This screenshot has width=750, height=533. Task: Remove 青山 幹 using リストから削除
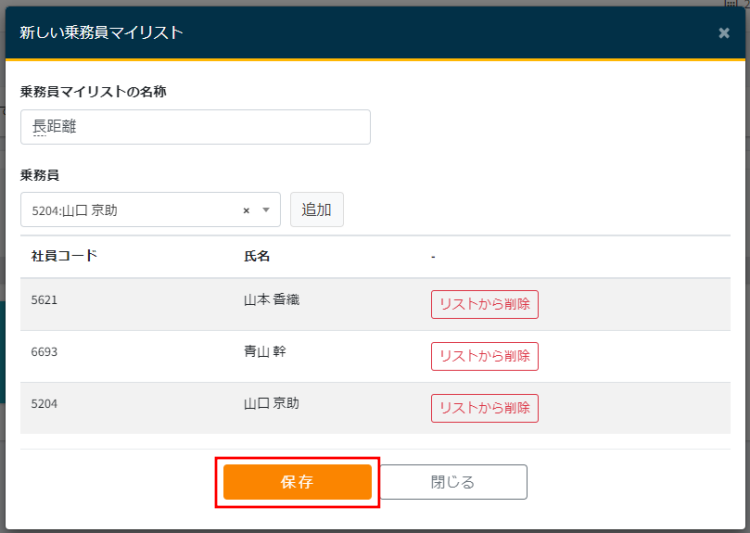point(484,356)
